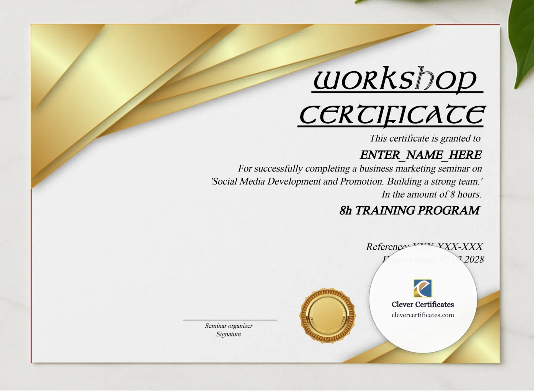Click the '8h TRAINING PROGRAM' heading
The image size is (536, 392).
coord(410,211)
